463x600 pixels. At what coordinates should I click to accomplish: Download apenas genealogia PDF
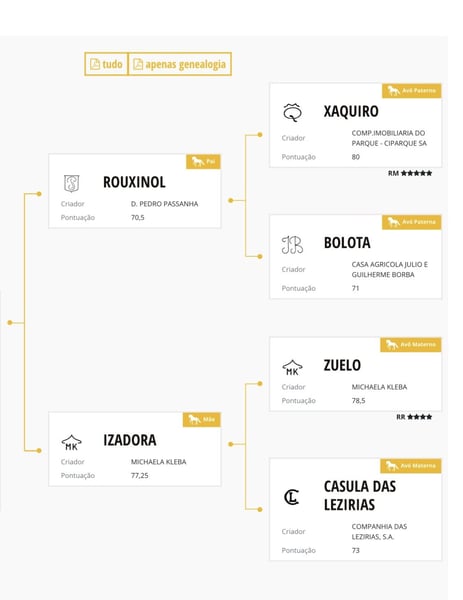point(179,64)
